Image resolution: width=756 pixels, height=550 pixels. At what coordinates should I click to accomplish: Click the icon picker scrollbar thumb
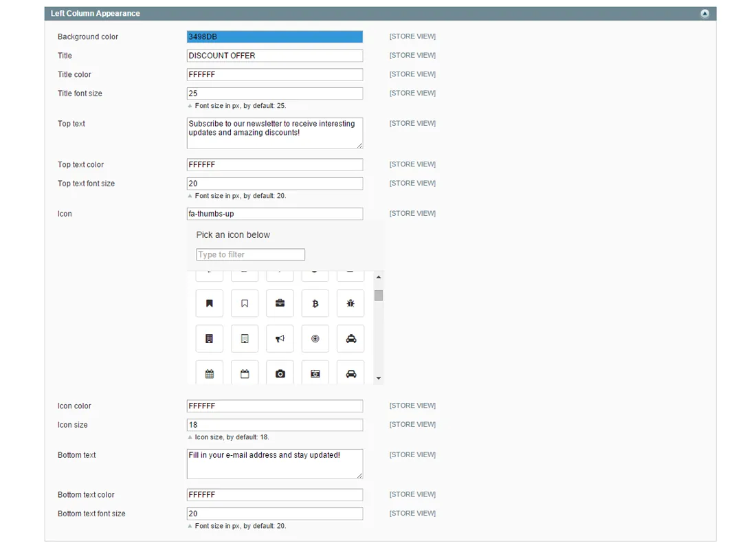379,295
